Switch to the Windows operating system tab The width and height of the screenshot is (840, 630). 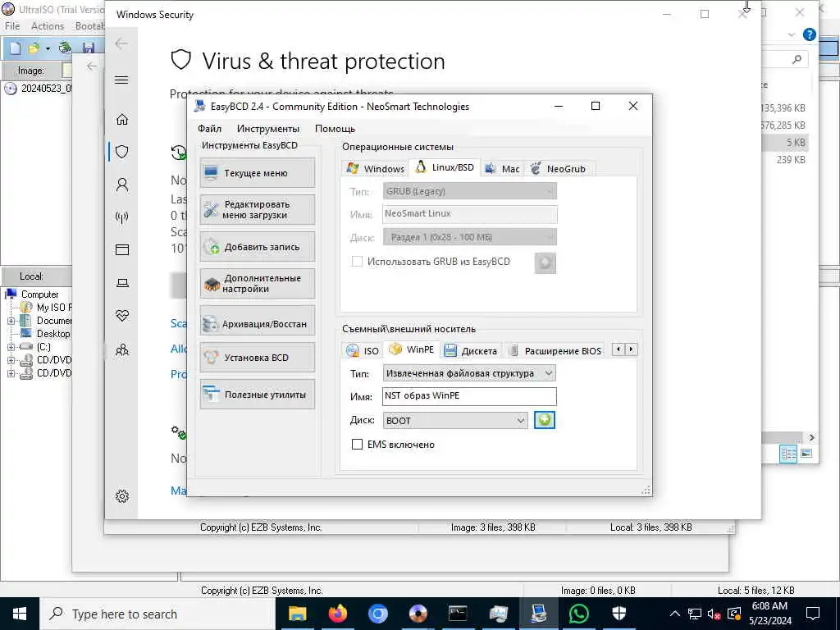[375, 169]
